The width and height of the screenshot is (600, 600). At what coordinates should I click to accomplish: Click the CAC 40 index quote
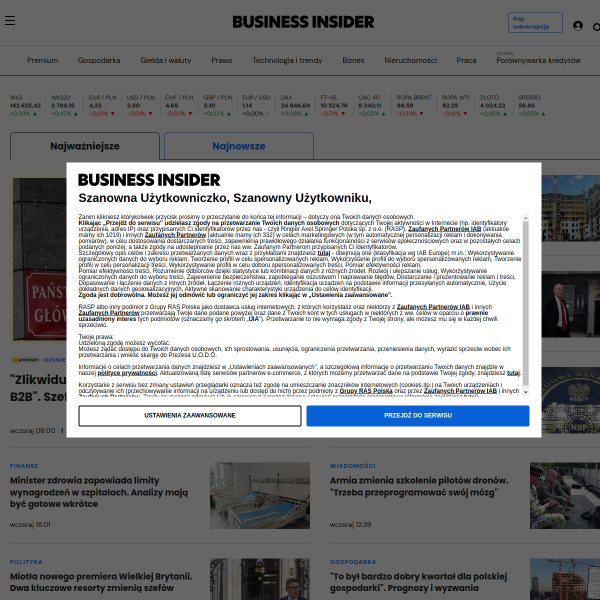tap(372, 105)
